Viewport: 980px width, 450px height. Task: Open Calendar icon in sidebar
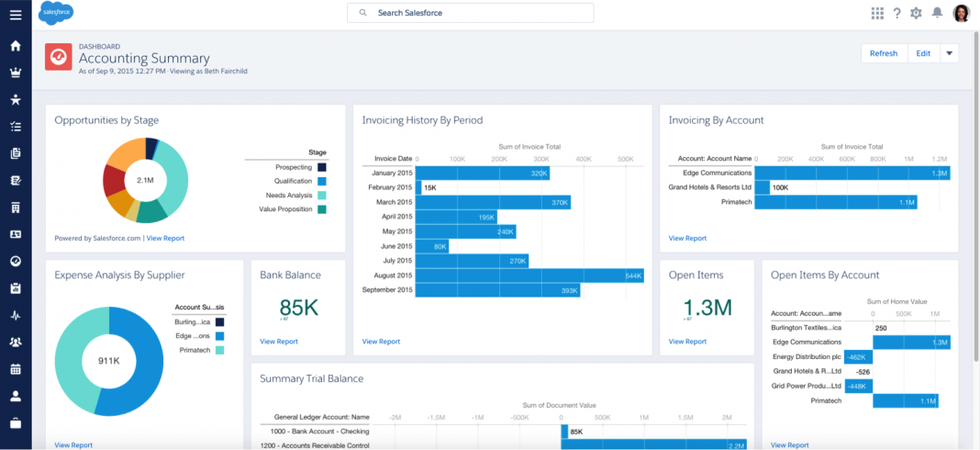click(16, 369)
